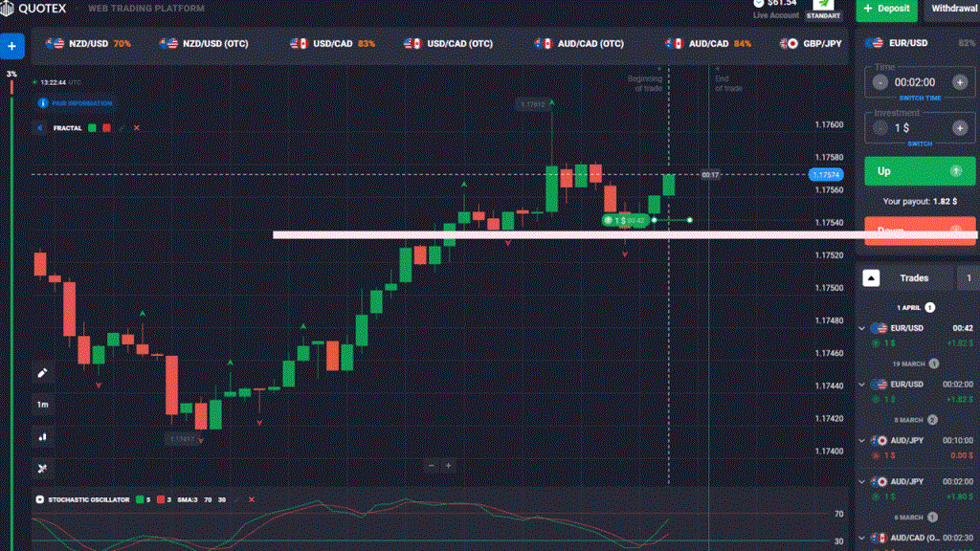Switch to the AUD/CAD (OTC) asset tab
The height and width of the screenshot is (551, 980).
579,44
